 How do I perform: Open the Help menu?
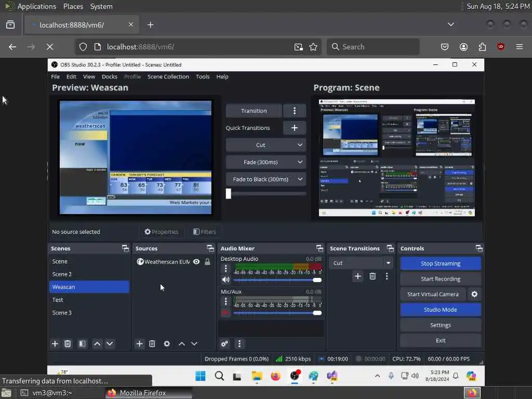[x=222, y=77]
